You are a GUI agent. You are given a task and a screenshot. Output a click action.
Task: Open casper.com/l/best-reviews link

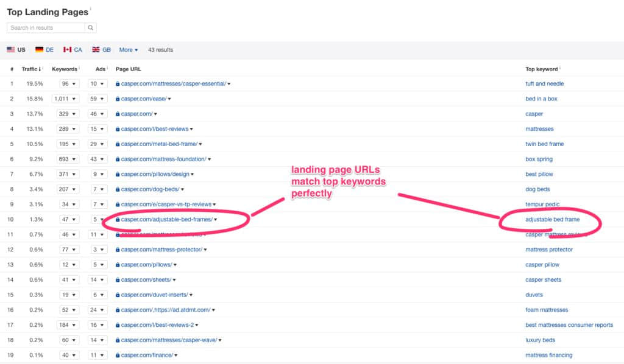point(155,129)
